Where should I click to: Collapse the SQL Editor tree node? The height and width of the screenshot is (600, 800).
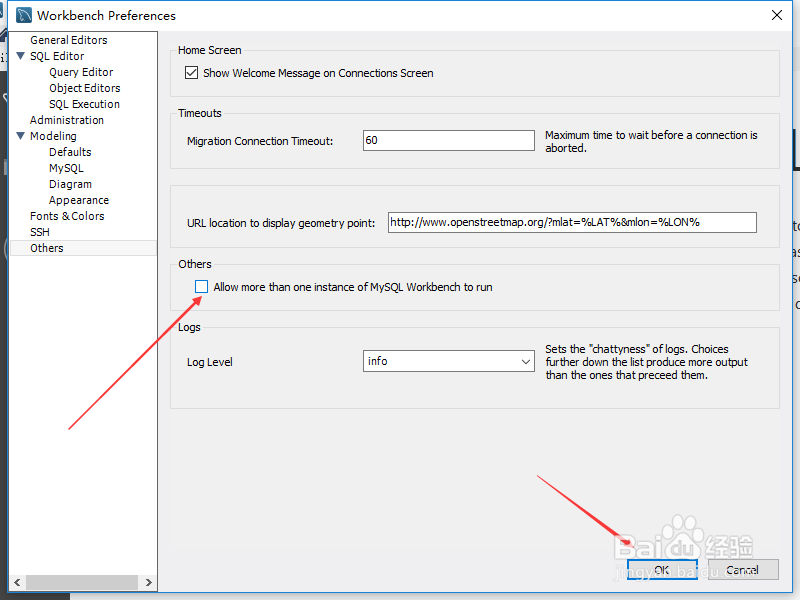[21, 56]
